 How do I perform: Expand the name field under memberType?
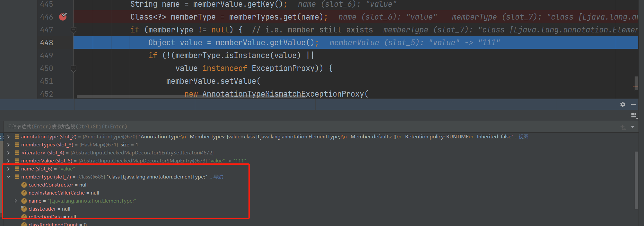[x=16, y=201]
